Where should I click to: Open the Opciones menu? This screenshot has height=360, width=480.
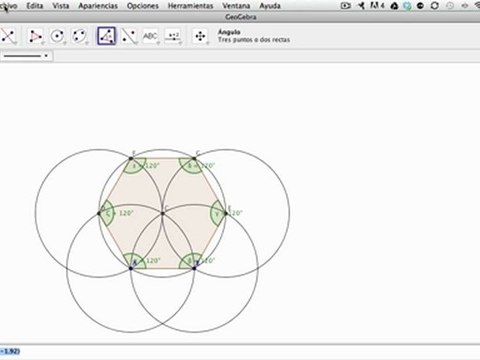point(143,6)
